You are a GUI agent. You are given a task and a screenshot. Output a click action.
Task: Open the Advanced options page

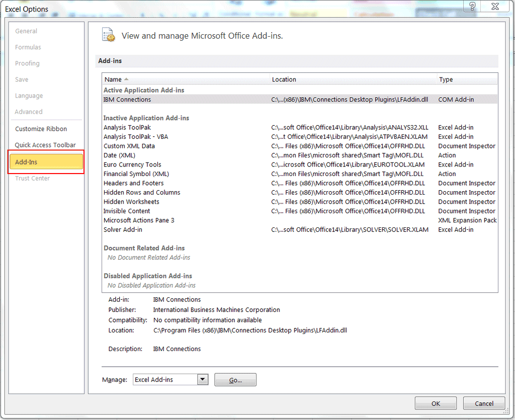point(29,112)
